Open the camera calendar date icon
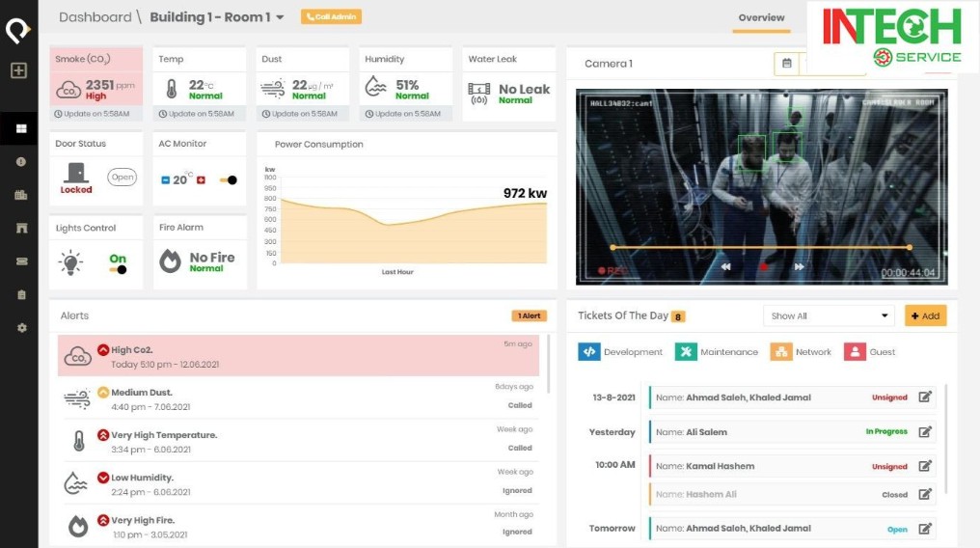Viewport: 980px width, 548px height. 787,63
